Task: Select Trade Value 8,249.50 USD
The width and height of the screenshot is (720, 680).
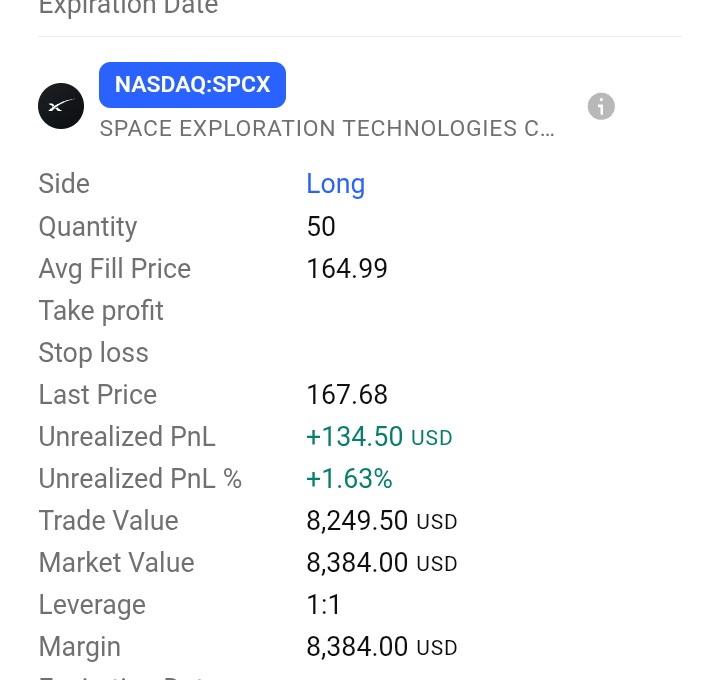Action: click(x=382, y=521)
